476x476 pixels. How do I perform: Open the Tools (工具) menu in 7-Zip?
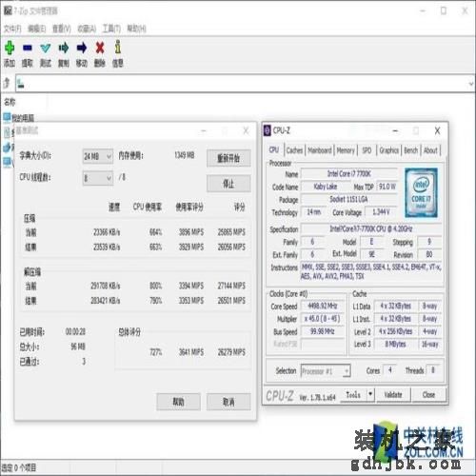click(111, 29)
